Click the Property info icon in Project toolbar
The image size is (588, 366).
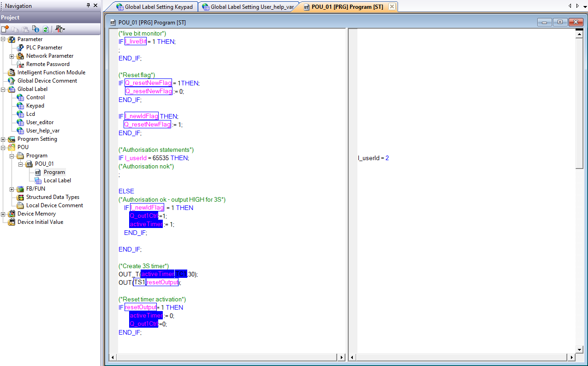pos(36,29)
